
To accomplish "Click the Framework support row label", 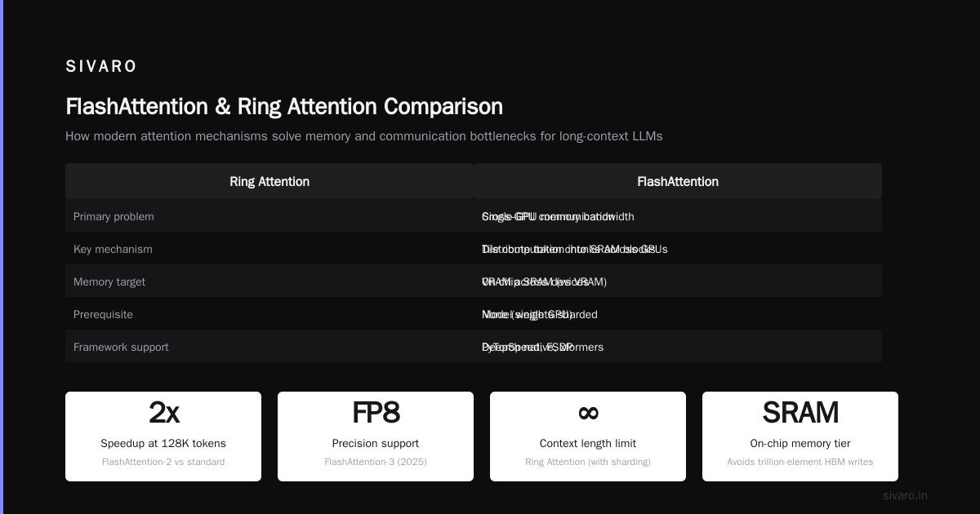I will point(121,347).
